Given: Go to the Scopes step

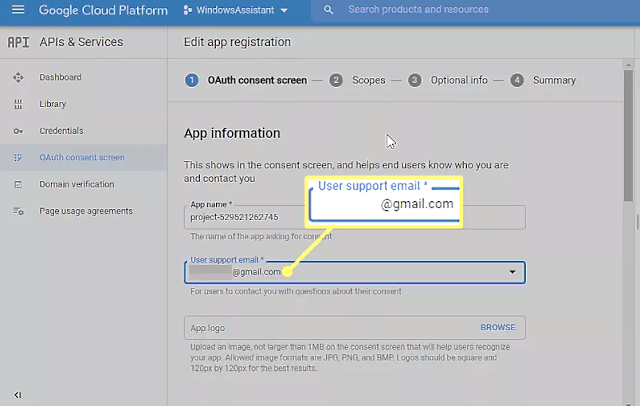Looking at the screenshot, I should coord(369,80).
